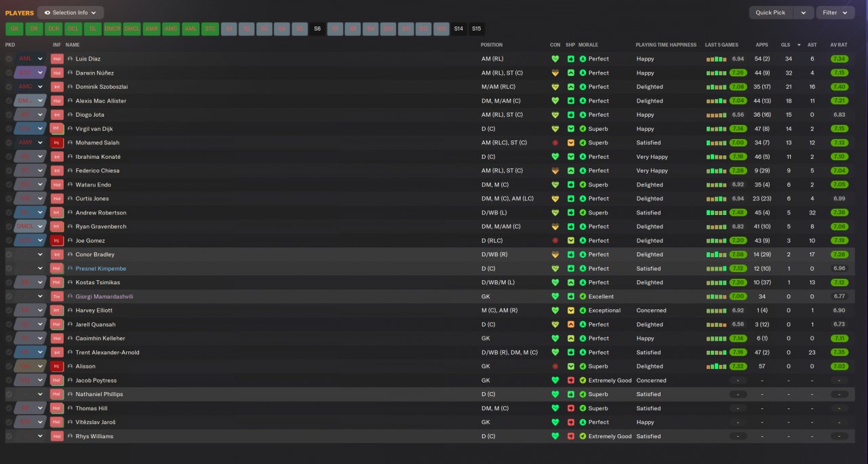Open Presnel Kimpembe player info icon
Screen dimensions: 868x464
tap(70, 269)
